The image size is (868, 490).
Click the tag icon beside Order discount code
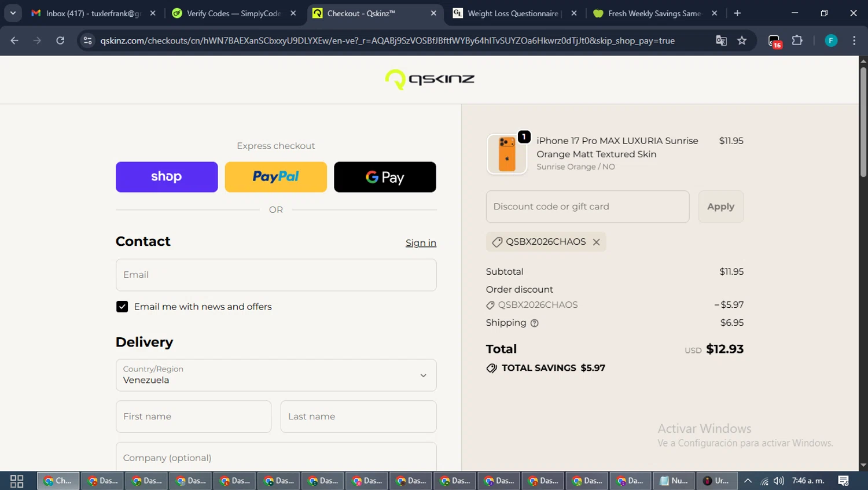(x=490, y=305)
